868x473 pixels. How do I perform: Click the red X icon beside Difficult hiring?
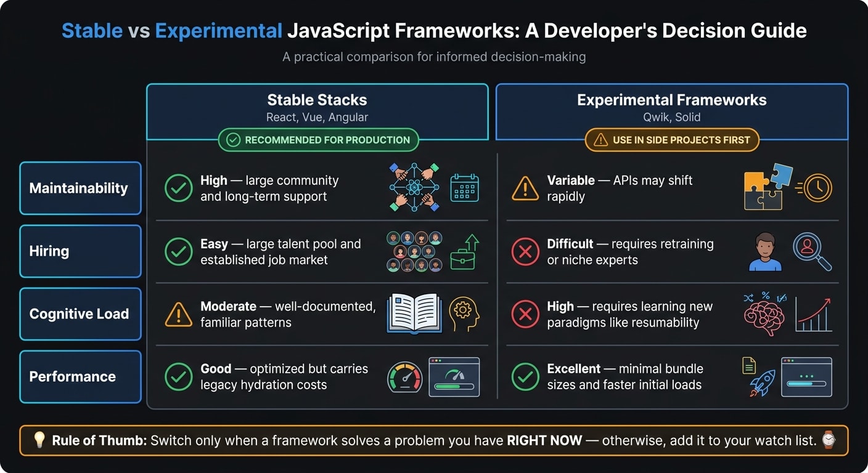pyautogui.click(x=525, y=251)
